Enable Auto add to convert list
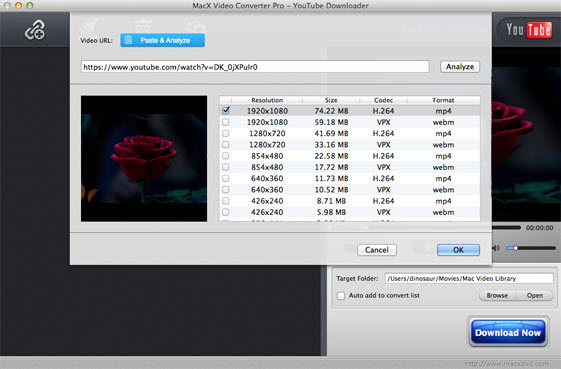The image size is (561, 369). pyautogui.click(x=341, y=296)
